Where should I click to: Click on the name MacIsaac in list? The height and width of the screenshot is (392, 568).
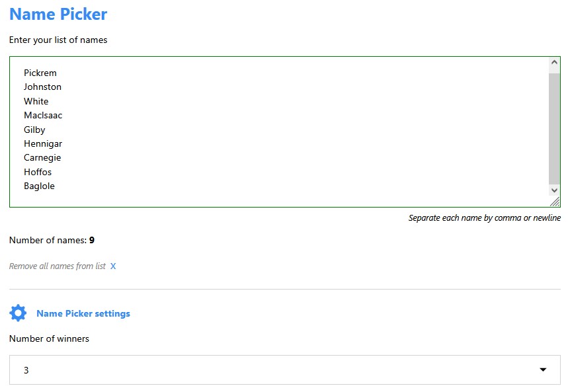[x=43, y=115]
